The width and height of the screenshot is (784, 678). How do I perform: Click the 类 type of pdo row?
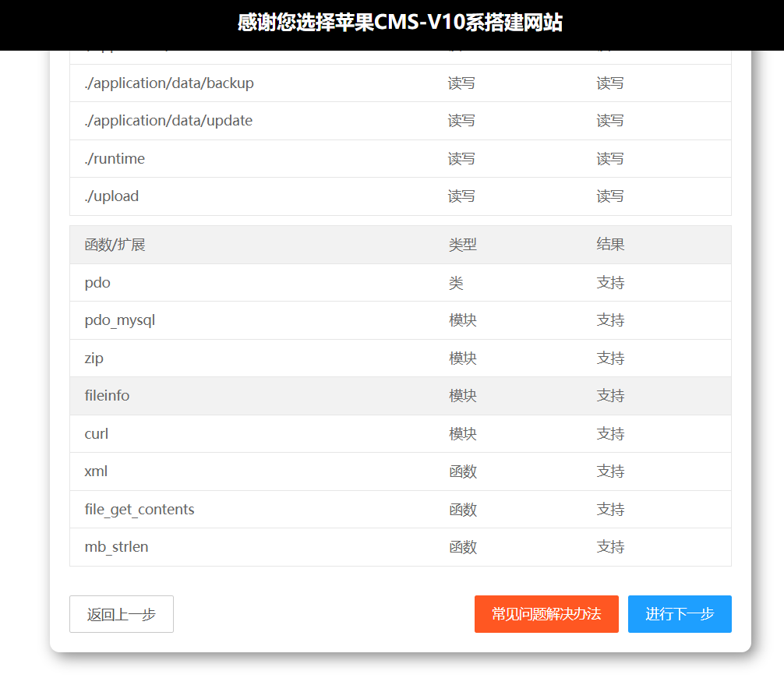[x=455, y=283]
